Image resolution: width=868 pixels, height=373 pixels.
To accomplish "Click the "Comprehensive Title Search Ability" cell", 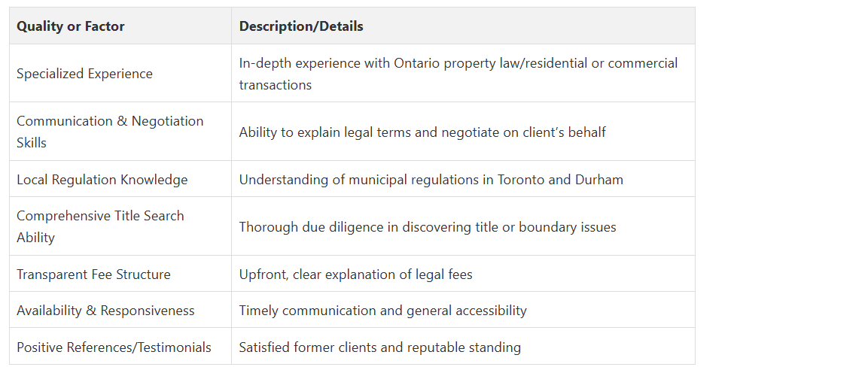I will (100, 226).
